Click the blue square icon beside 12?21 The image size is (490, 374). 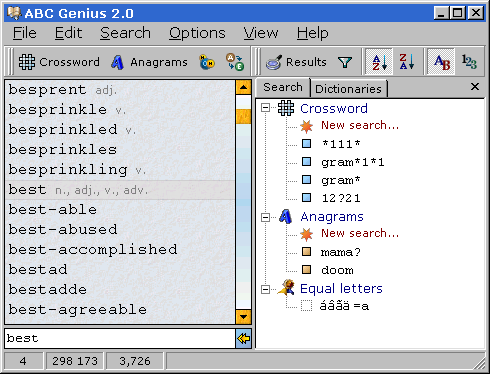tap(306, 198)
